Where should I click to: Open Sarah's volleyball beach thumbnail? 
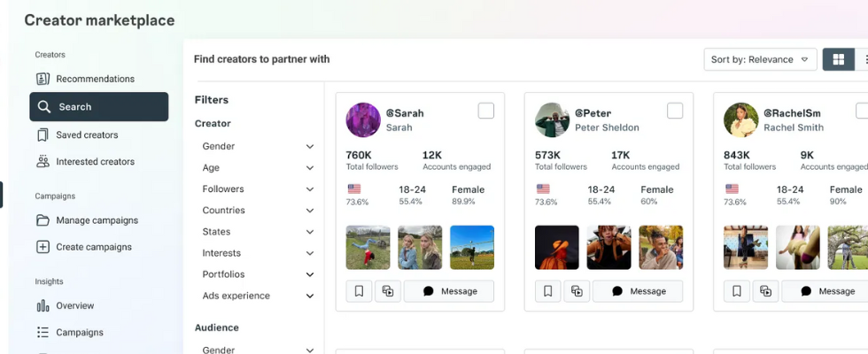click(472, 248)
